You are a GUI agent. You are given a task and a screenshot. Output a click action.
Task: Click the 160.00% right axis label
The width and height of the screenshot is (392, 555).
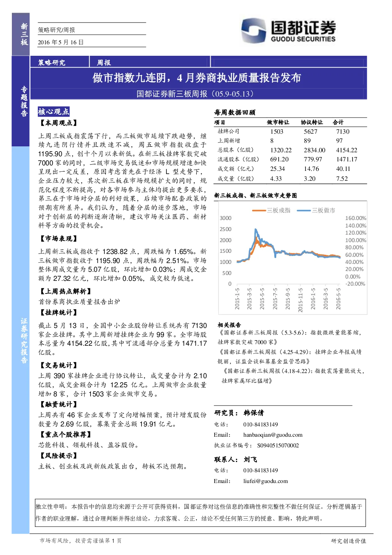click(356, 218)
